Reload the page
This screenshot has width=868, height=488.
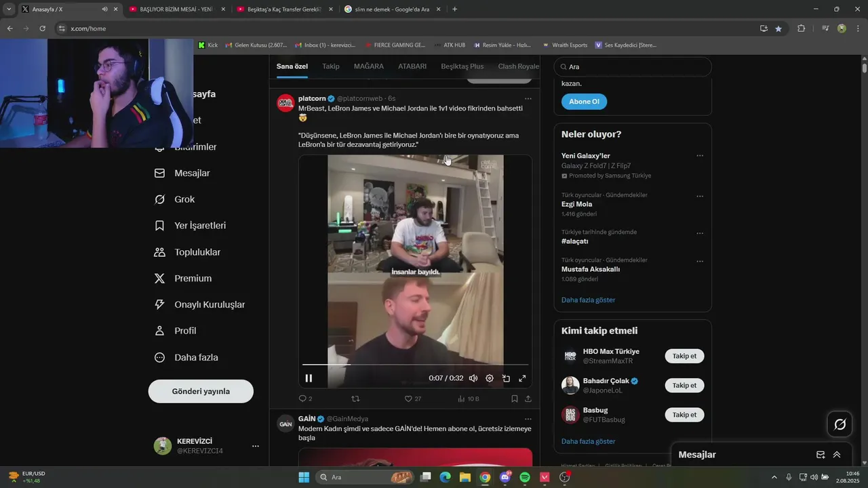(x=42, y=28)
